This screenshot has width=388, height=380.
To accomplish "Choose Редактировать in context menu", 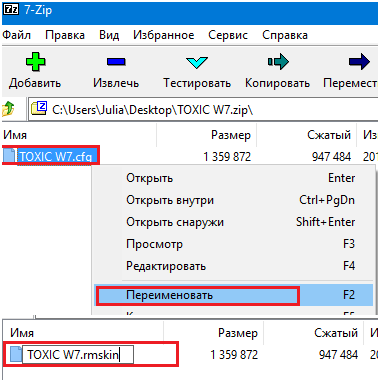I will [233, 266].
